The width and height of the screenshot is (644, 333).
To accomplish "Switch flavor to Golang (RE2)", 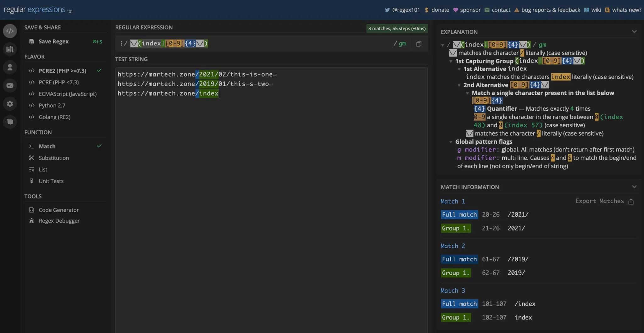I will tap(54, 117).
